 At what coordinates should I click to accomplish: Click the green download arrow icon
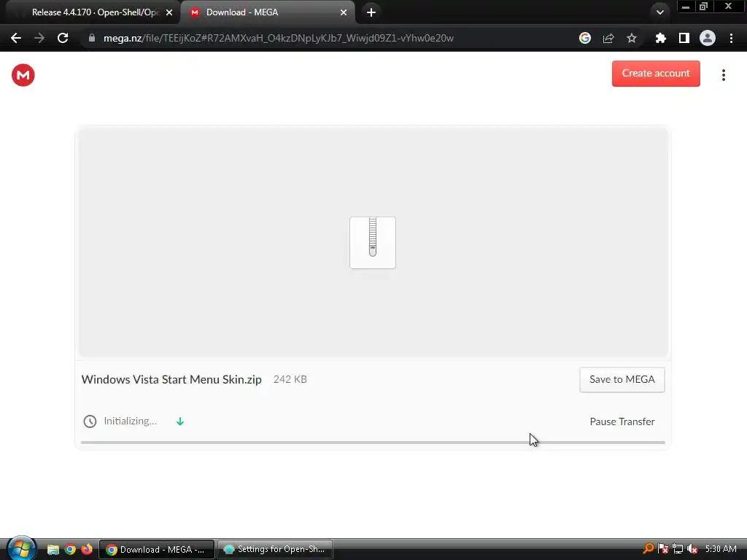[180, 421]
